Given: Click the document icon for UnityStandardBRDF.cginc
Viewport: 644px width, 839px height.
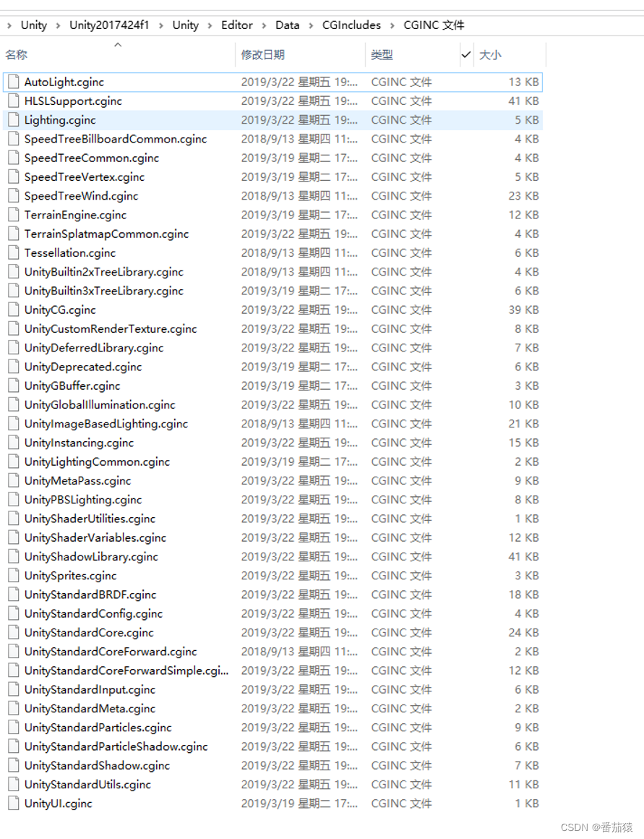Looking at the screenshot, I should [13, 595].
